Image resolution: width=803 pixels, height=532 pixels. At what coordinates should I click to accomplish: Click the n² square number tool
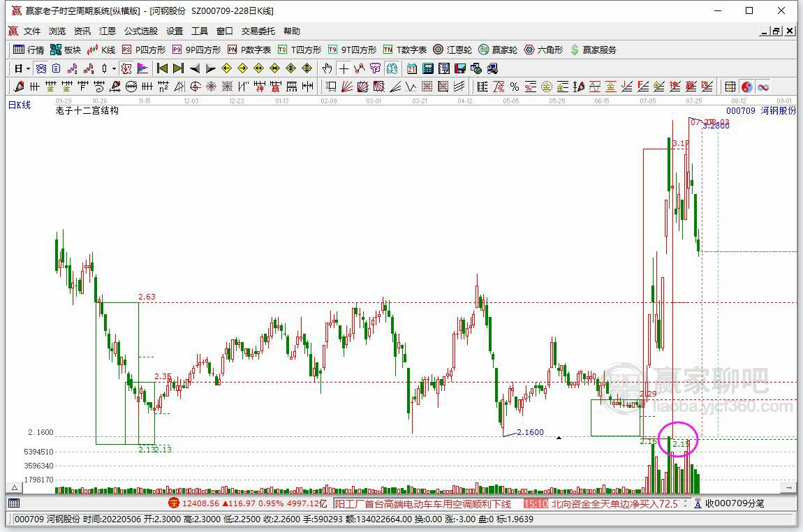(163, 87)
